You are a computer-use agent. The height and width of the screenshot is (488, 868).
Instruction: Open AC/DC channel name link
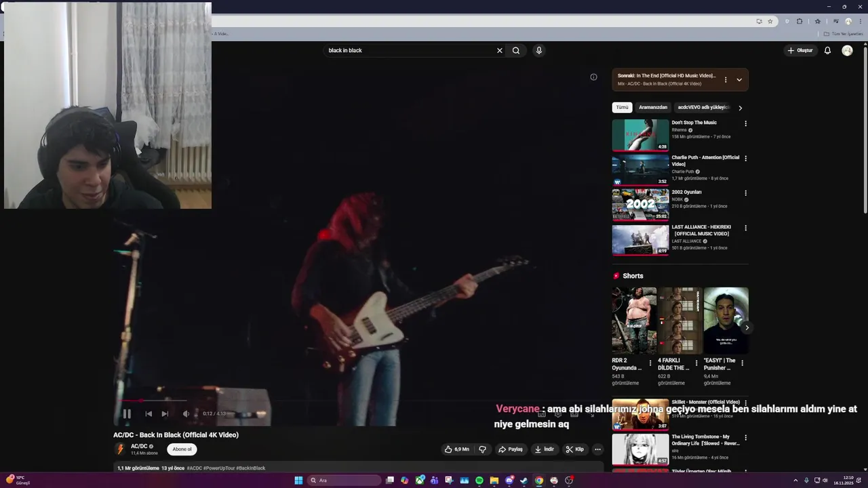pos(139,447)
